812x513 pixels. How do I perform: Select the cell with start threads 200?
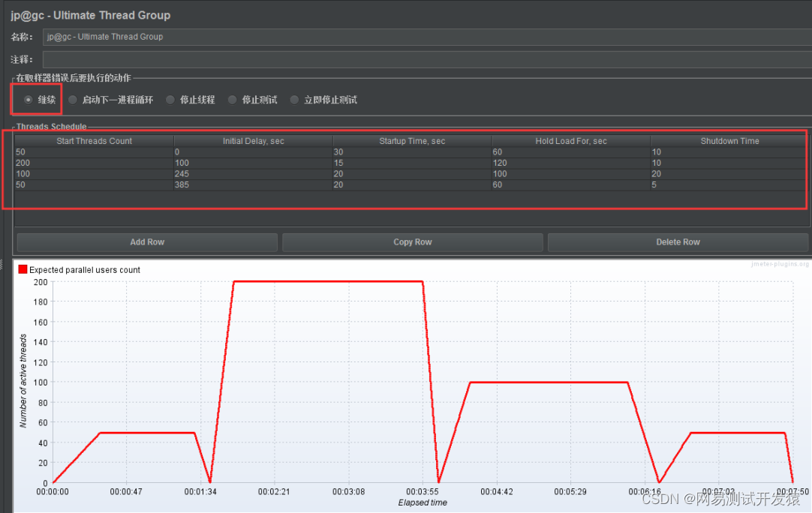coord(95,163)
